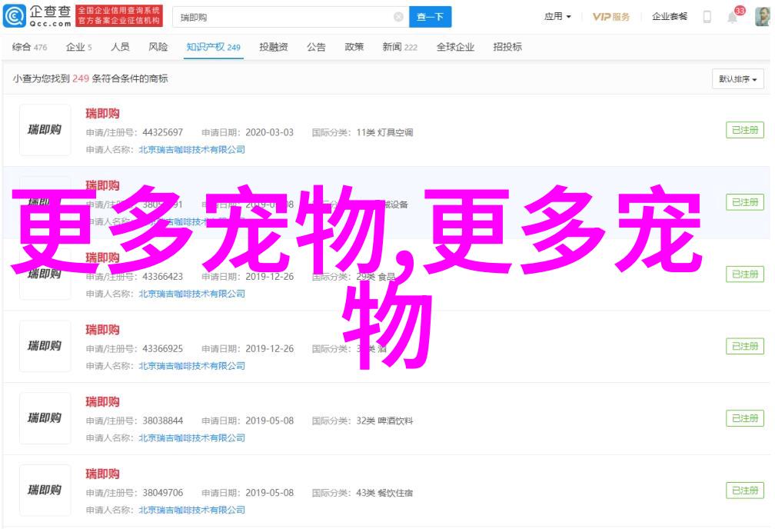
Task: Open notifications bell icon
Action: click(733, 18)
